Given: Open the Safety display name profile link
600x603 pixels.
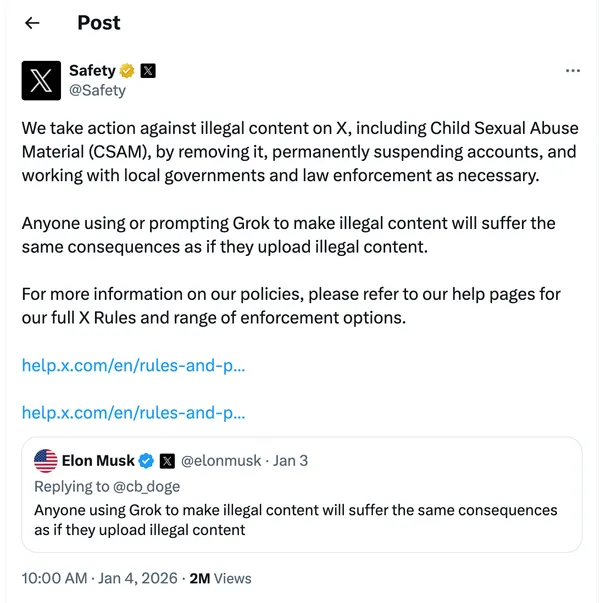Looking at the screenshot, I should (92, 71).
